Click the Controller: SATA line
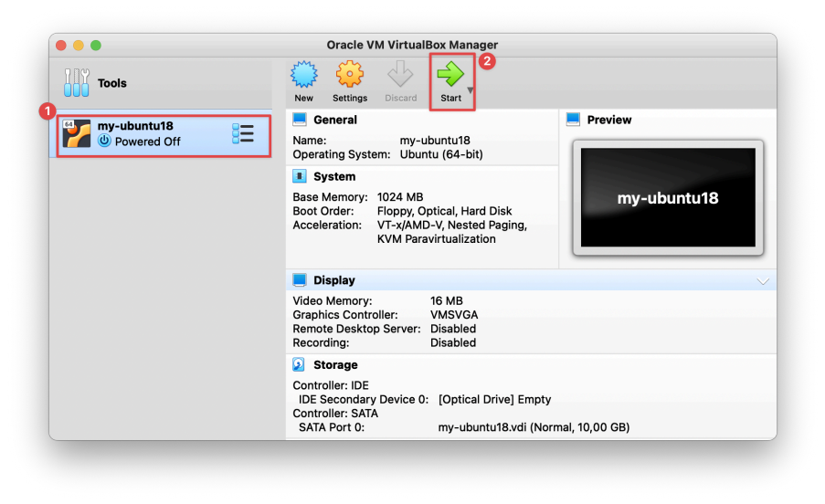 [335, 414]
